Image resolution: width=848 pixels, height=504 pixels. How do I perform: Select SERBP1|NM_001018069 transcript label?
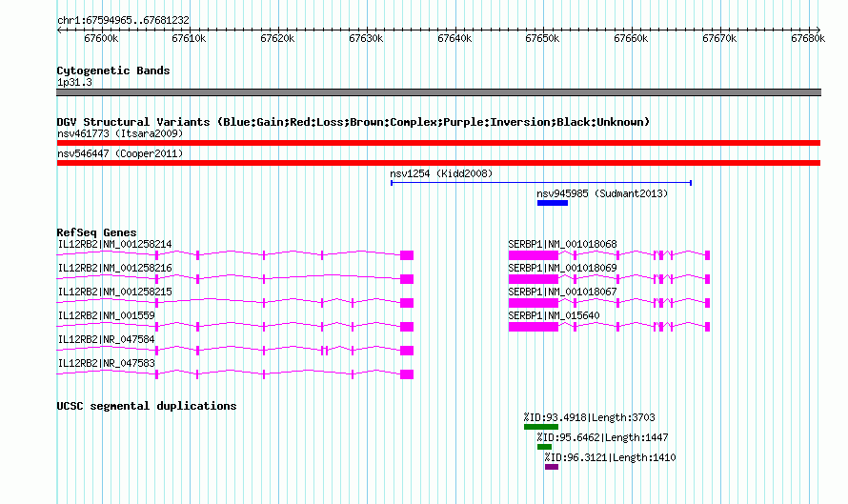coord(562,269)
